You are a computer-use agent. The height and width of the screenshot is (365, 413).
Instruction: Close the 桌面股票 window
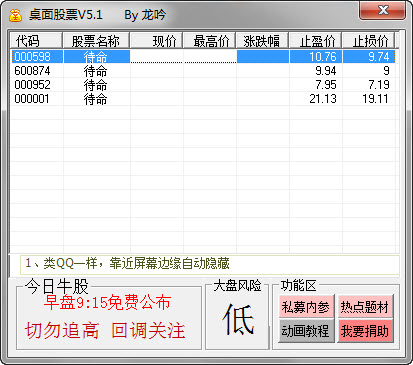pyautogui.click(x=382, y=11)
